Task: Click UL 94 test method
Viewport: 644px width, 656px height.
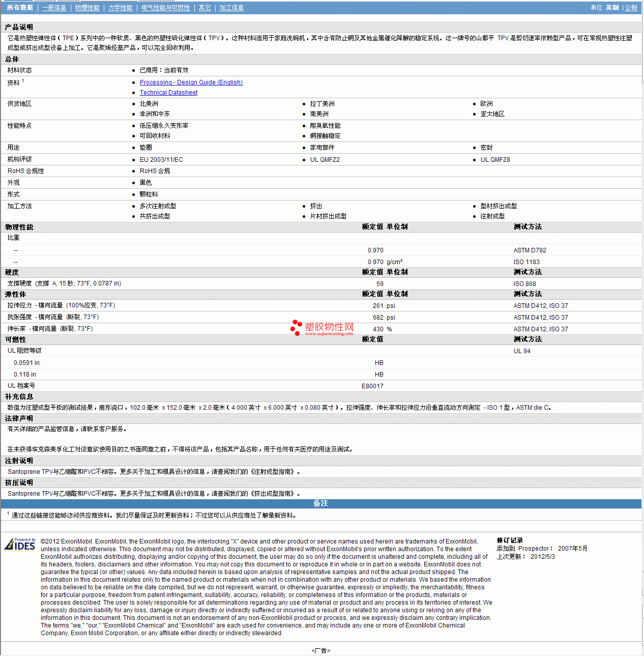Action: [x=522, y=351]
